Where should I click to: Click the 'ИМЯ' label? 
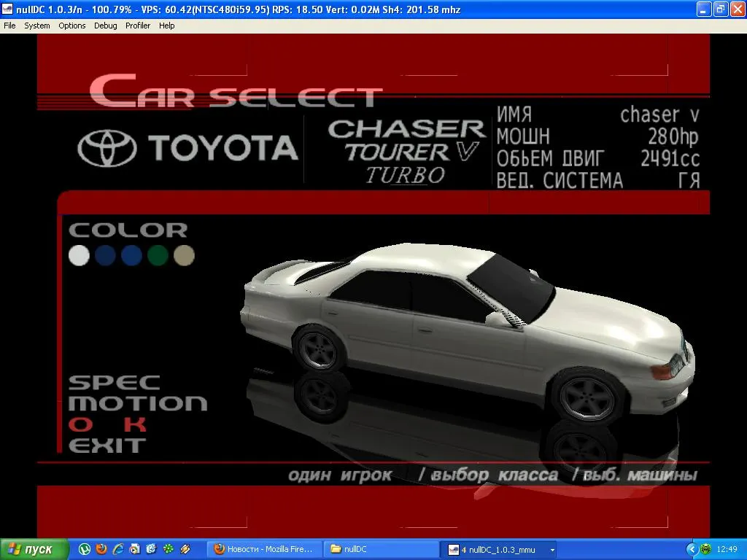click(x=514, y=114)
